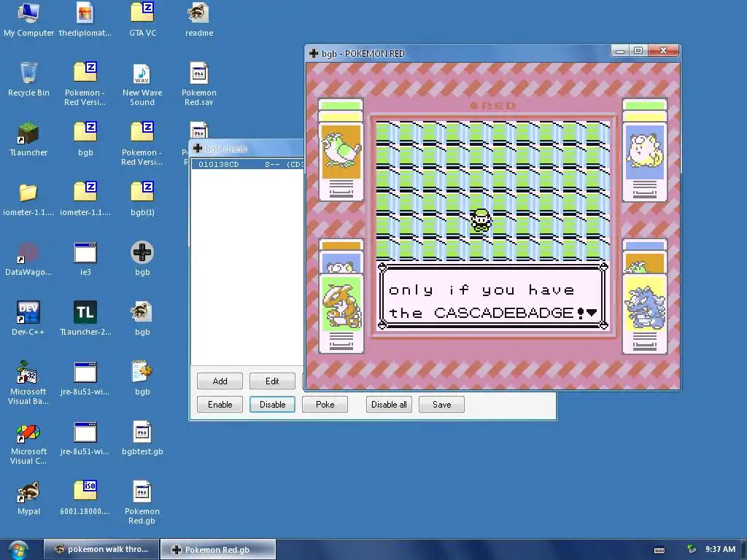Select the Pokemon Red.sav file icon
Image resolution: width=747 pixels, height=560 pixels.
(x=199, y=85)
